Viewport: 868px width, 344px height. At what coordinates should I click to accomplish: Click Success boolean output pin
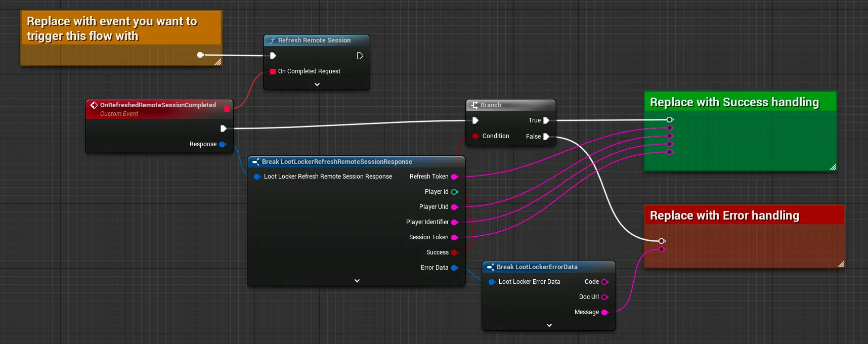[x=454, y=252]
